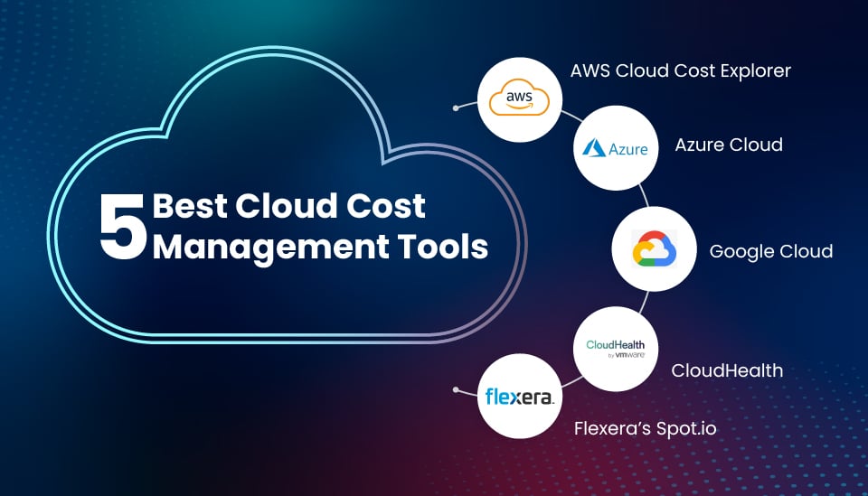This screenshot has height=496, width=868.
Task: Click the 'Best Cloud Cost' headline
Action: [289, 206]
